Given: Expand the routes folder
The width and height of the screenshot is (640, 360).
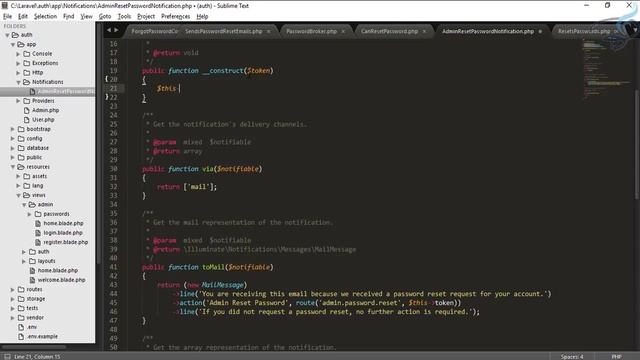Looking at the screenshot, I should [x=13, y=289].
